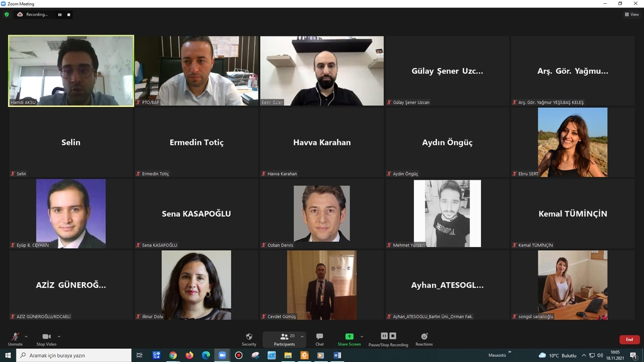Stop the camera video
This screenshot has height=362, width=644.
pyautogui.click(x=46, y=339)
